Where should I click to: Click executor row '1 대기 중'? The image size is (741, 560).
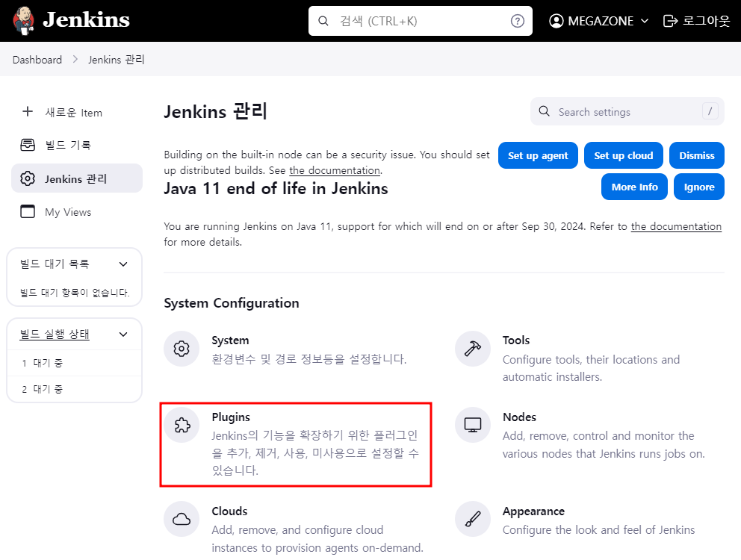pos(74,363)
